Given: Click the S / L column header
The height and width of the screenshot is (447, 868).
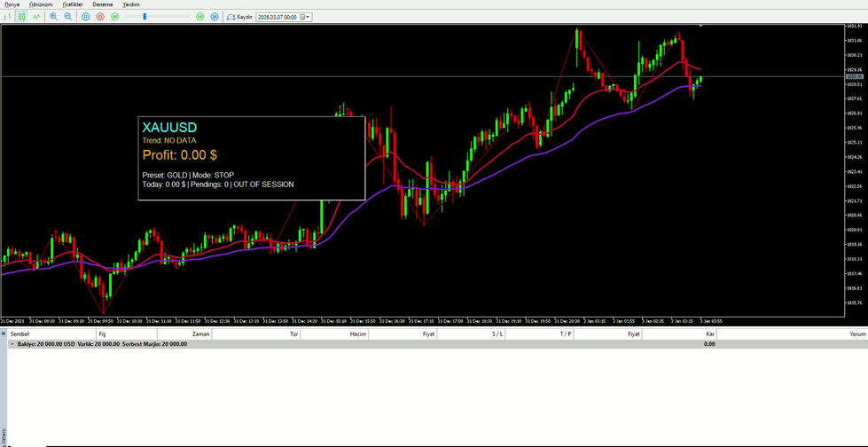Looking at the screenshot, I should (471, 334).
